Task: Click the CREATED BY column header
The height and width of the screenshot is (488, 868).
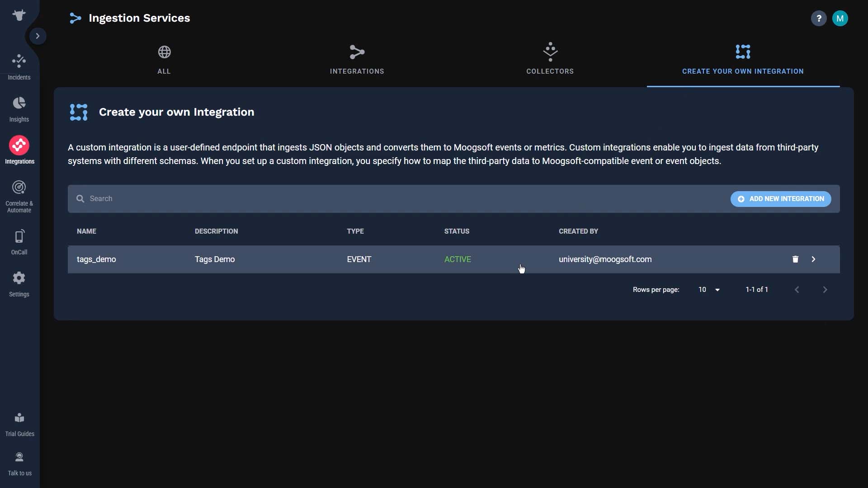Action: coord(578,231)
